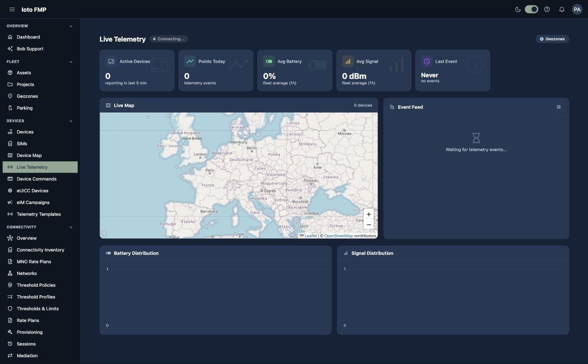Click the eUICC Devices sidebar icon
Viewport: 588px width, 364px height.
[x=10, y=191]
